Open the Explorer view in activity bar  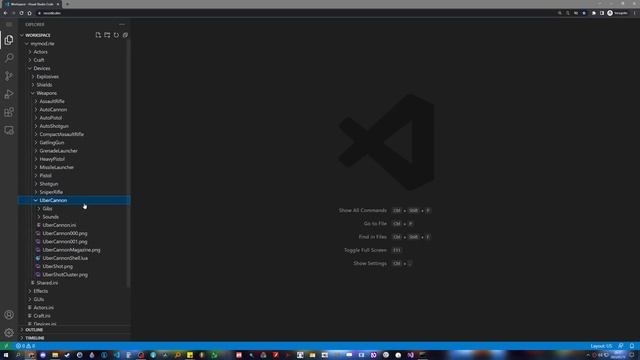9,40
